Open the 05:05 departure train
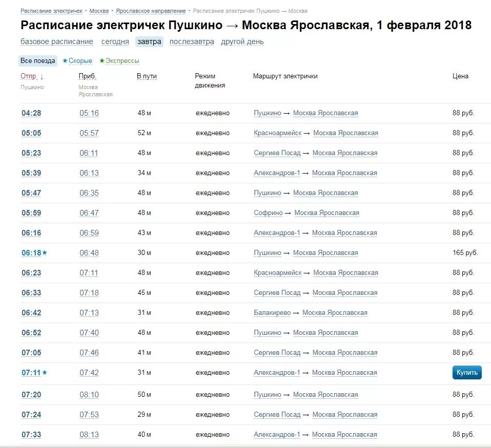The height and width of the screenshot is (448, 491). [31, 133]
